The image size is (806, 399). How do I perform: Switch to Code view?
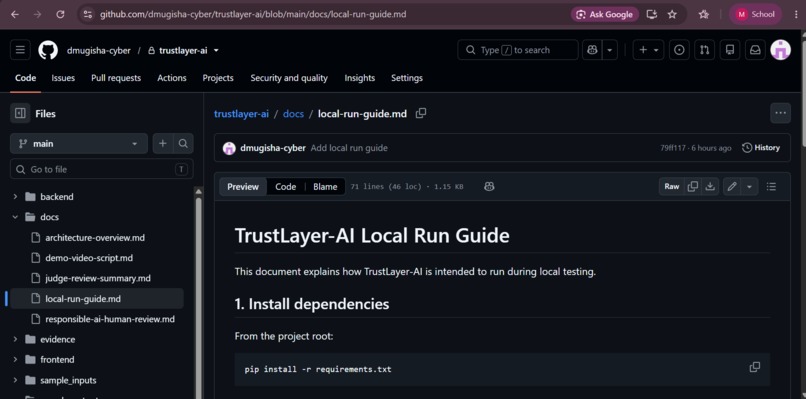tap(285, 187)
